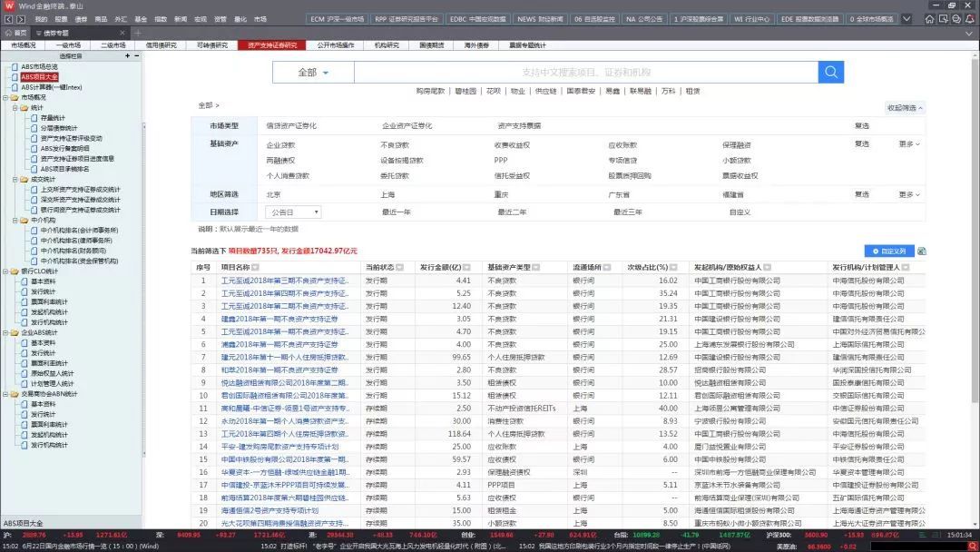Click the search input for projects and securities
The height and width of the screenshot is (552, 980).
[585, 72]
